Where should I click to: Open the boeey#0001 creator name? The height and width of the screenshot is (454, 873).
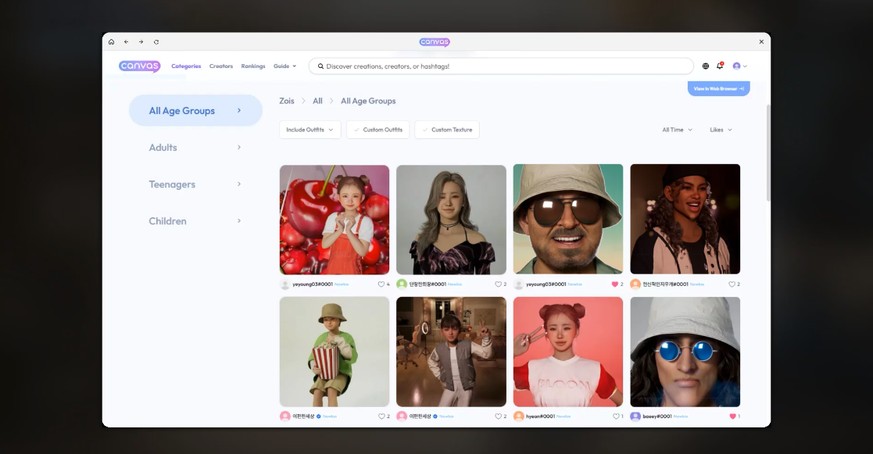658,416
